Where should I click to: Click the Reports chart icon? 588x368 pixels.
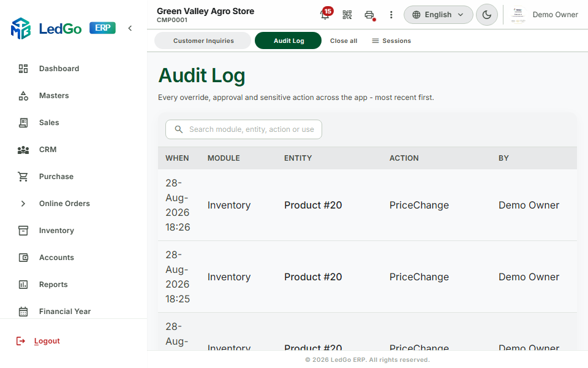[x=23, y=285]
